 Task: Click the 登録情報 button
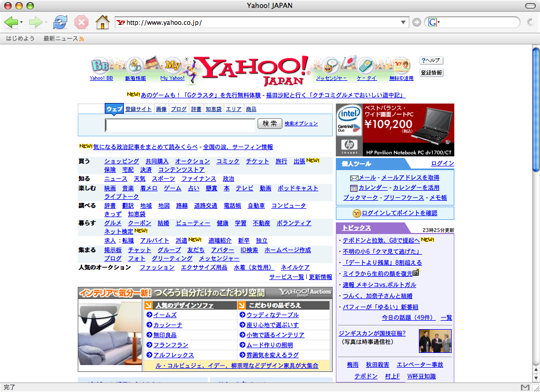(431, 73)
